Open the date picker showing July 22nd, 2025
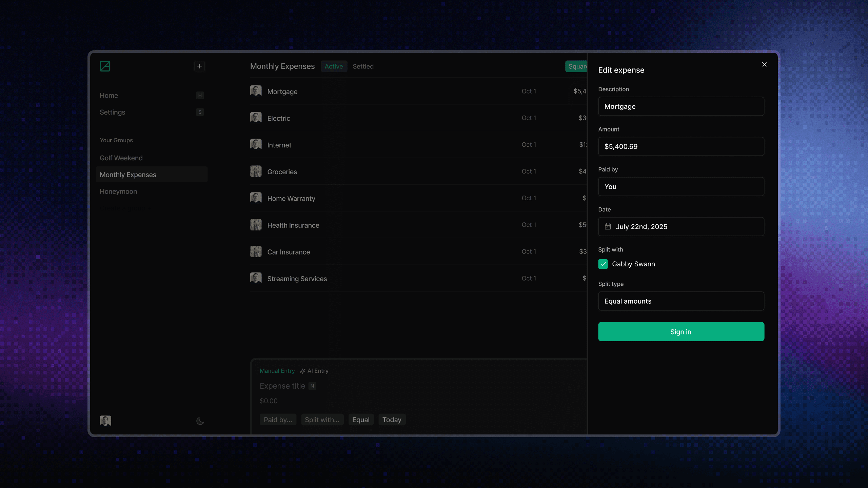This screenshot has height=488, width=868. tap(681, 227)
